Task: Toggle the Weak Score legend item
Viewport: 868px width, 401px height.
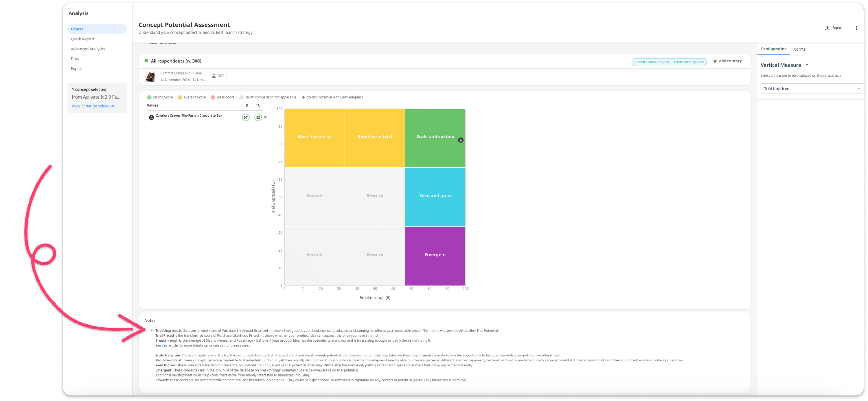Action: 222,97
